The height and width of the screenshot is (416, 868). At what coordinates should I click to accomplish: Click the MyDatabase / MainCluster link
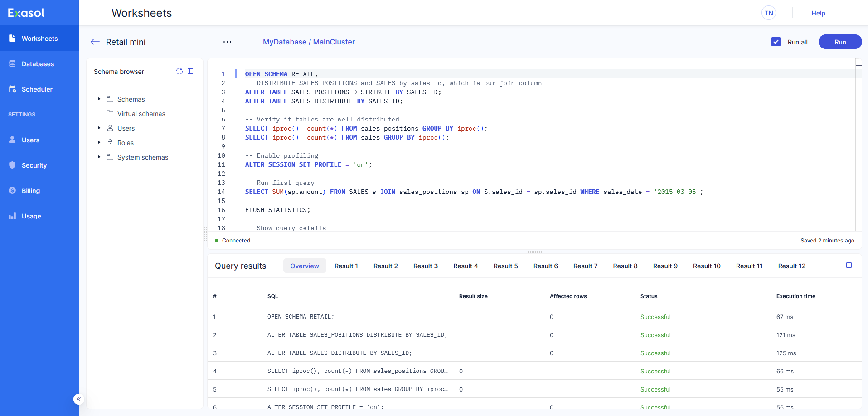(309, 42)
